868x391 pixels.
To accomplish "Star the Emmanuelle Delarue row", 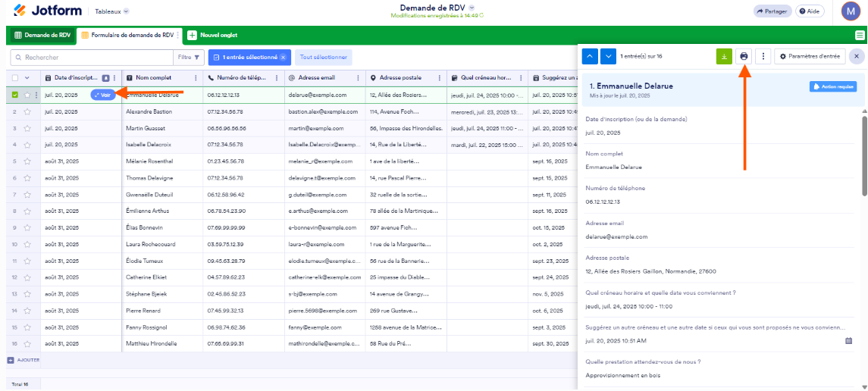I will click(x=27, y=95).
